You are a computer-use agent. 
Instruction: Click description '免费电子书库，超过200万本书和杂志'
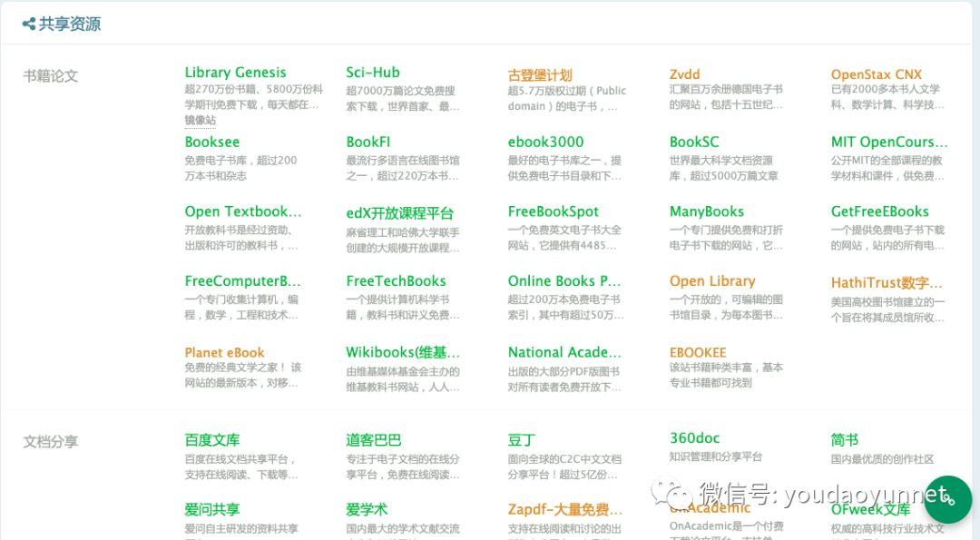(240, 168)
